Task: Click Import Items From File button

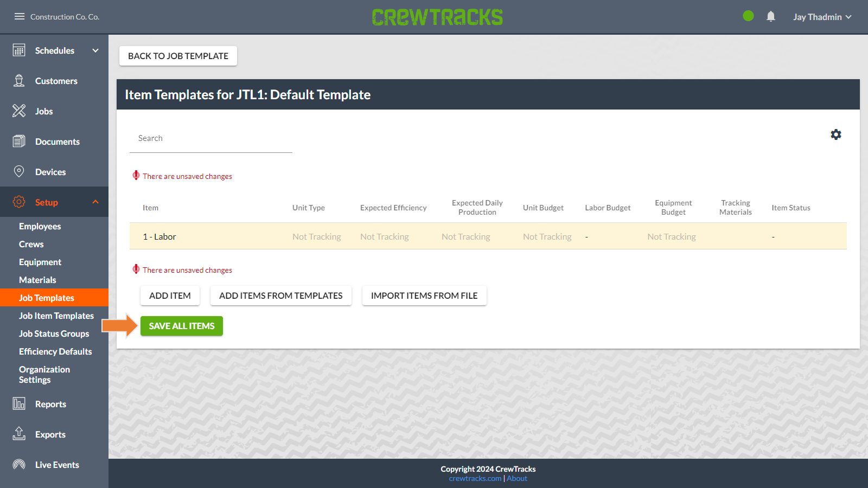Action: tap(424, 296)
